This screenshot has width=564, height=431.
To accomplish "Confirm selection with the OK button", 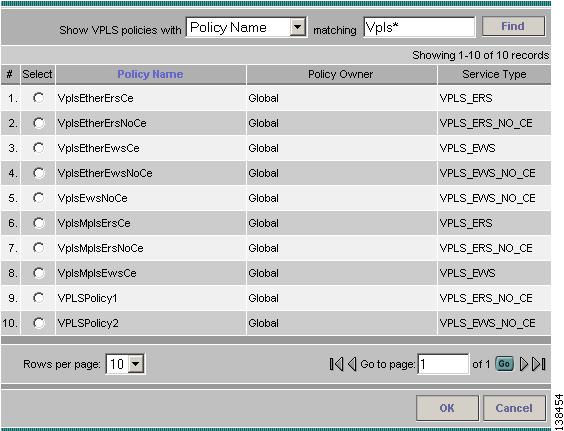I will 447,408.
